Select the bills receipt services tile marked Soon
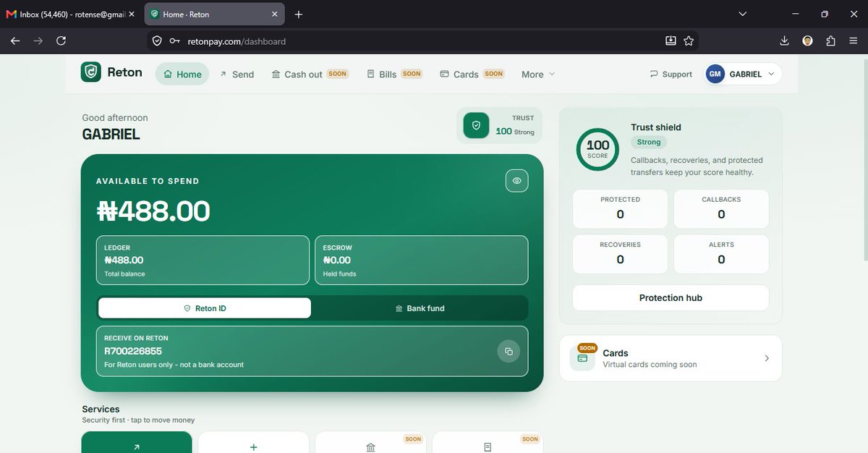The image size is (868, 453). coord(488,442)
